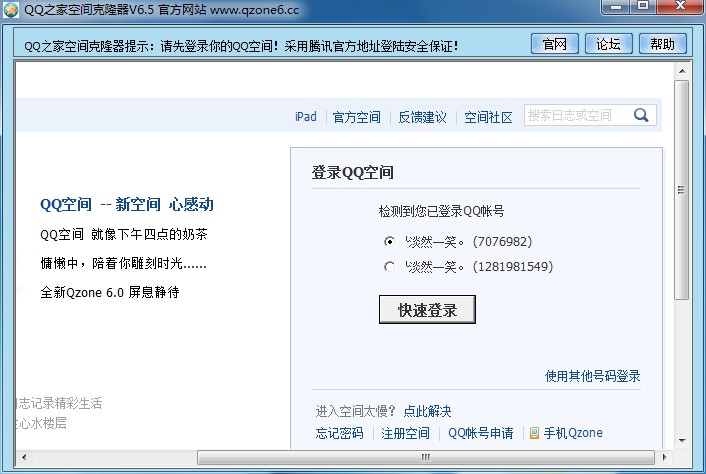Click the vertical scrollbar up arrow
This screenshot has height=474, width=706.
pyautogui.click(x=682, y=71)
